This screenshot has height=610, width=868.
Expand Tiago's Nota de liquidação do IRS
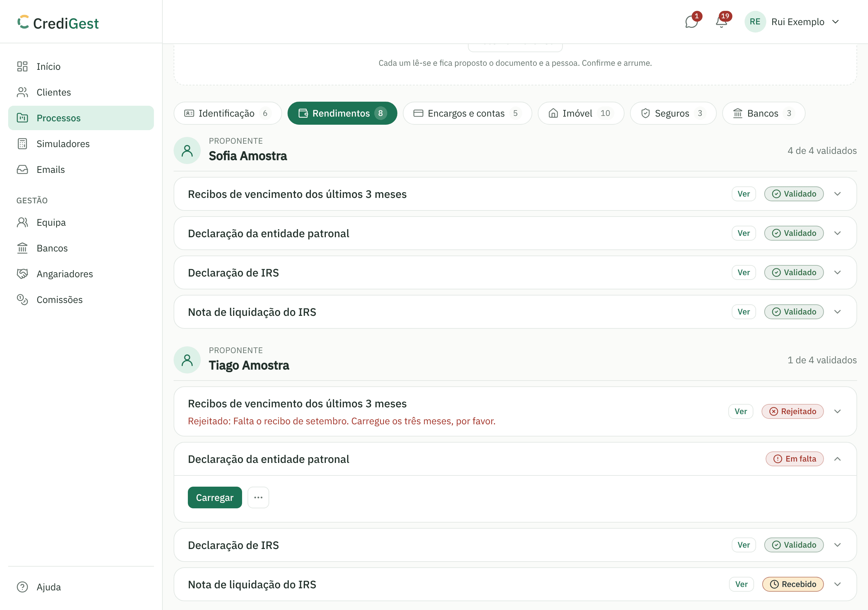pos(837,584)
